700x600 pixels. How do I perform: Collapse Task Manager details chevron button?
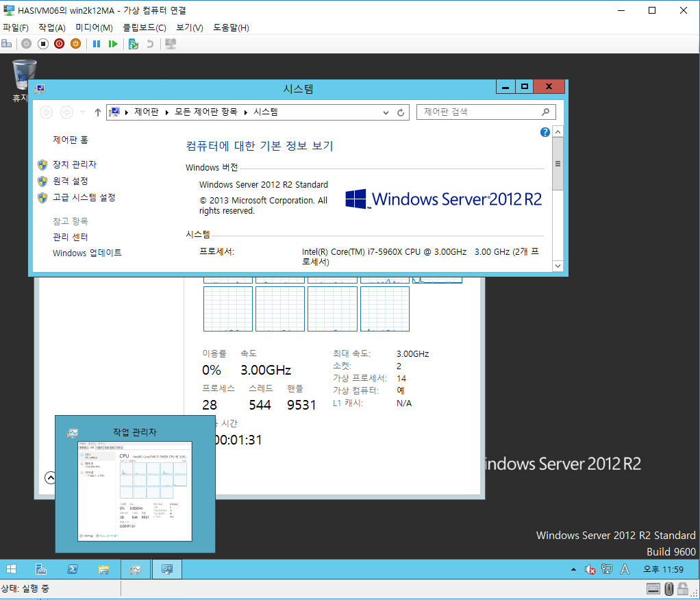click(51, 477)
